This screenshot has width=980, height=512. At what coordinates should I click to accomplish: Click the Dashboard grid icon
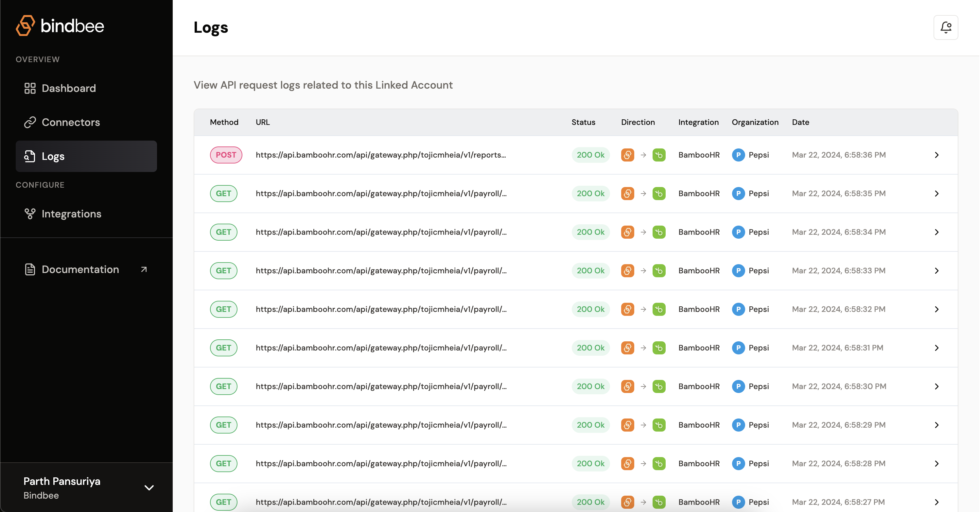pos(30,88)
